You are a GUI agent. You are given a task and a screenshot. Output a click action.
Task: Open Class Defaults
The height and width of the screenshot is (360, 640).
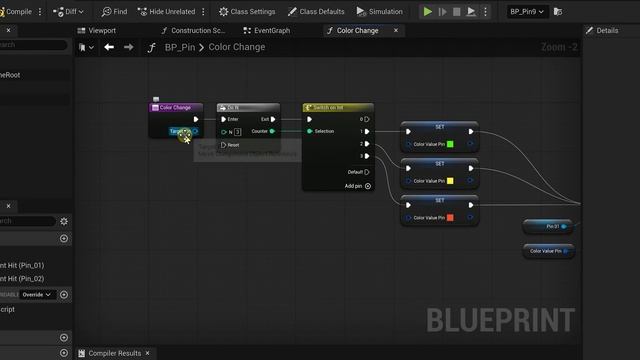click(316, 12)
